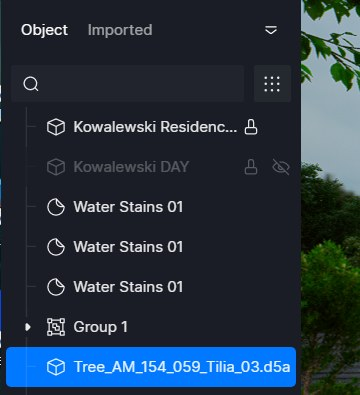Open the dotted grid view options button

click(272, 84)
